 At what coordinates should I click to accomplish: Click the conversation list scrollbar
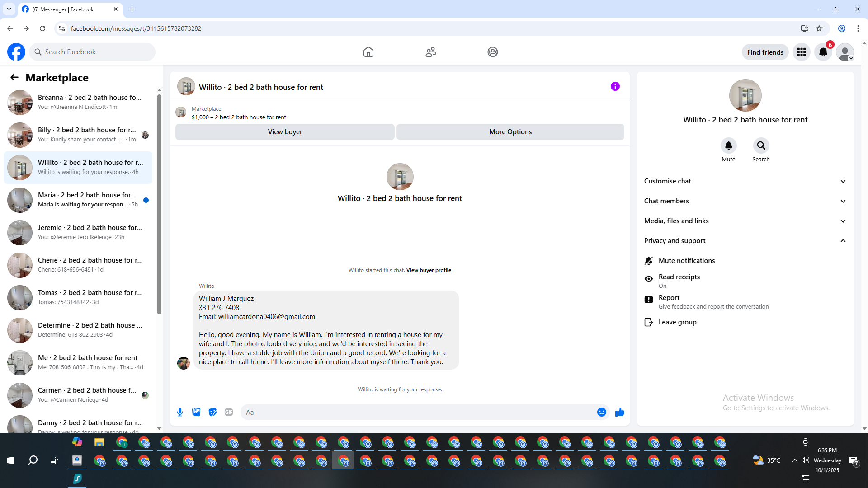pyautogui.click(x=159, y=203)
